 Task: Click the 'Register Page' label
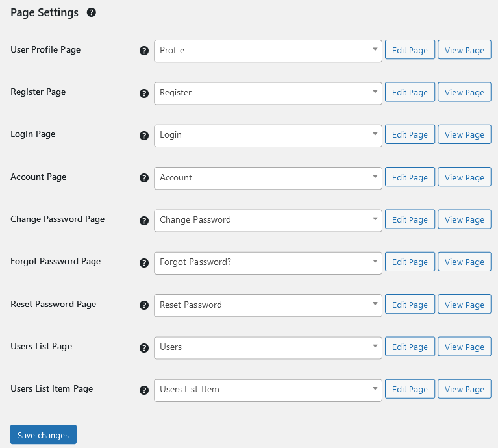pos(38,92)
